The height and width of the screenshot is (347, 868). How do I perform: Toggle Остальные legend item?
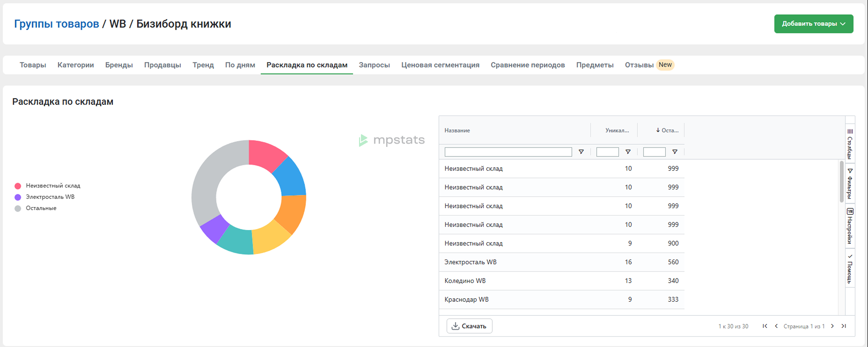click(41, 208)
